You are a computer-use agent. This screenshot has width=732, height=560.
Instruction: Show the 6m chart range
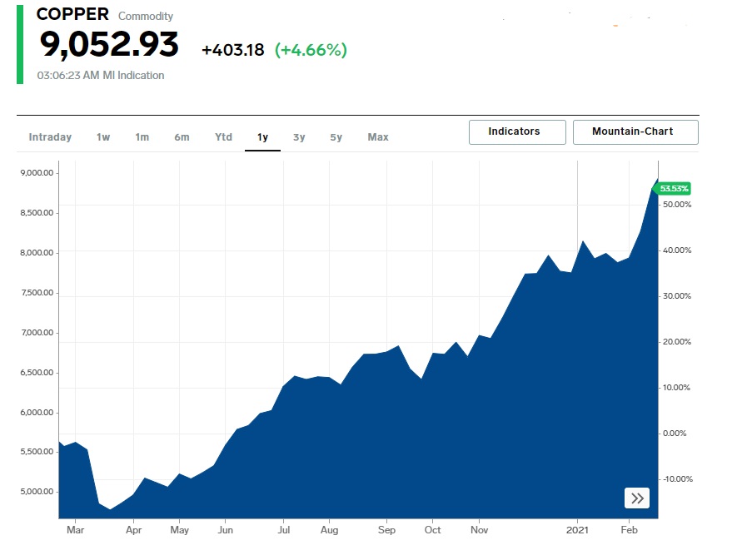click(x=182, y=137)
